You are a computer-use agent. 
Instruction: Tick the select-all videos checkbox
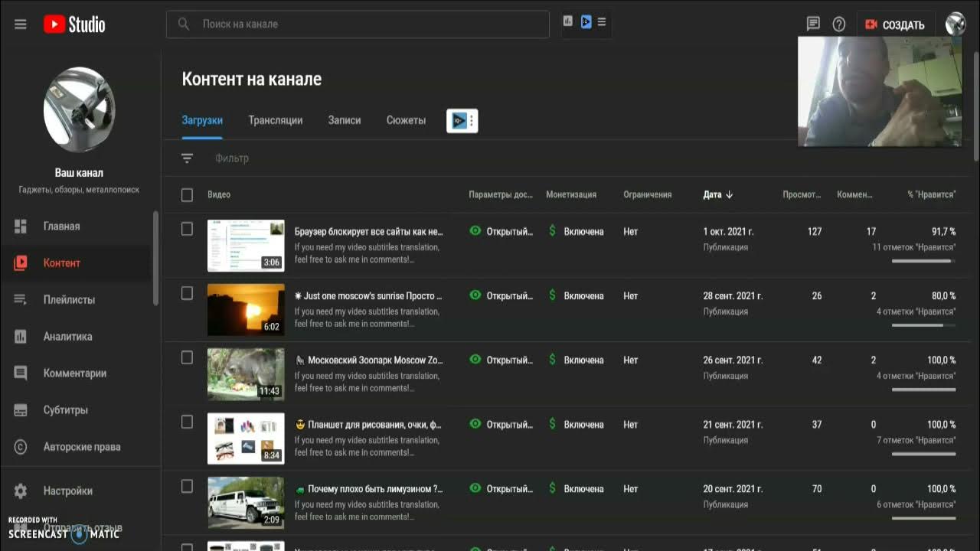[187, 195]
